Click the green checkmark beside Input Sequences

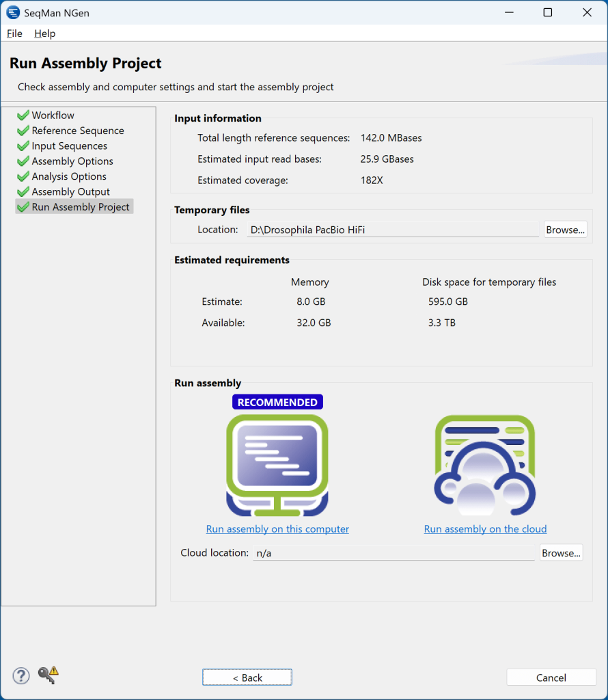tap(23, 146)
